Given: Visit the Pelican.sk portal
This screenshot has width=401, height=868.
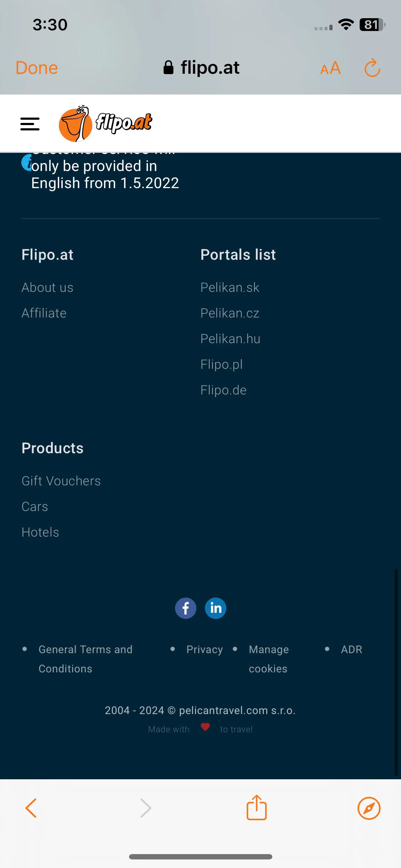Looking at the screenshot, I should click(x=230, y=288).
